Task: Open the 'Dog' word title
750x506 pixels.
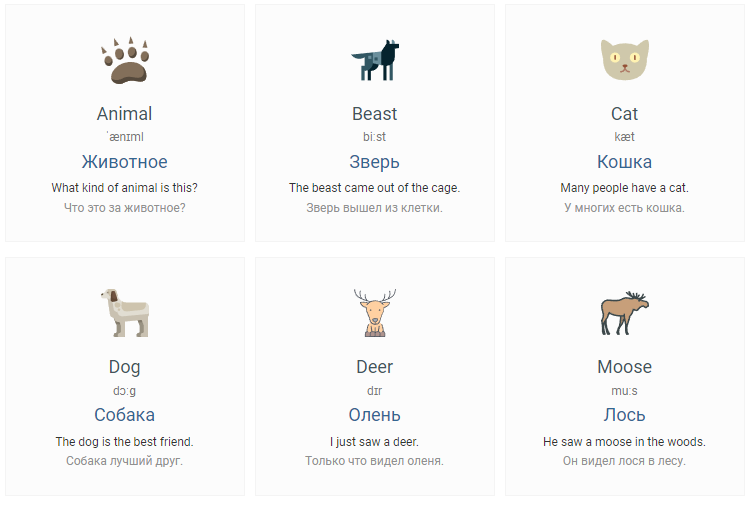Action: tap(124, 367)
